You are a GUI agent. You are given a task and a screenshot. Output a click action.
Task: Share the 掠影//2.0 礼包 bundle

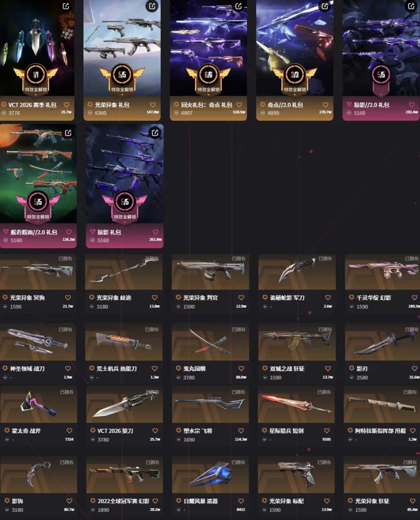(411, 6)
